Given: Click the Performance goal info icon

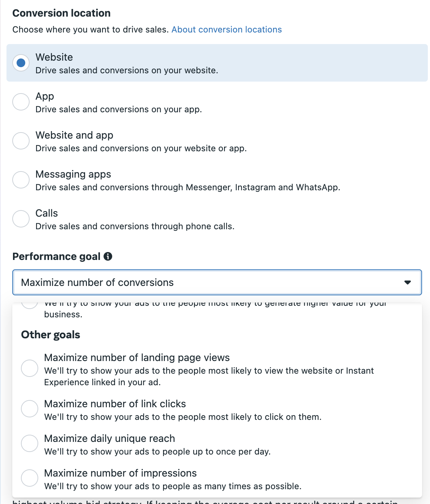Looking at the screenshot, I should (108, 256).
